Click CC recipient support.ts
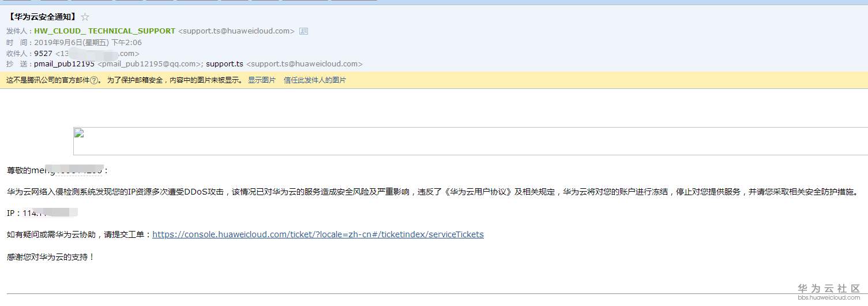Screen dimensions: 868x306 pos(224,64)
